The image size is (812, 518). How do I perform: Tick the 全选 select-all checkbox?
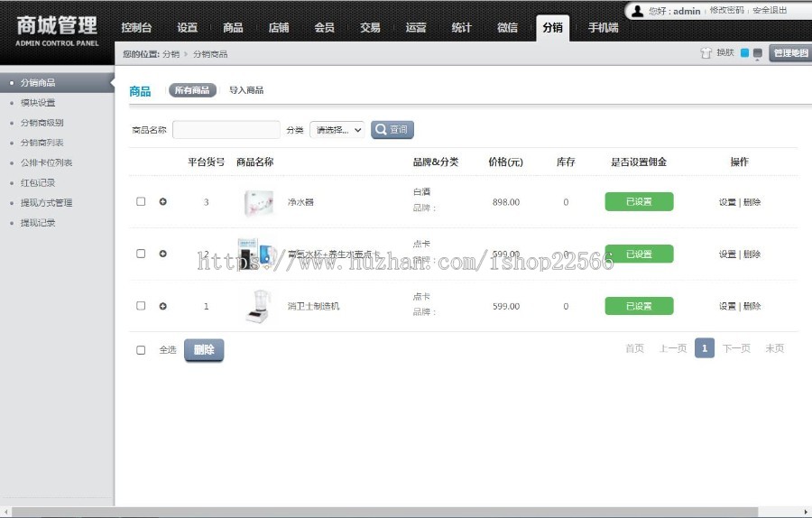click(x=141, y=350)
